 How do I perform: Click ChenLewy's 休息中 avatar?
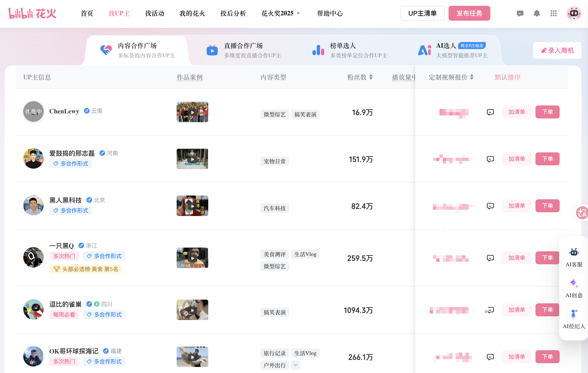(x=33, y=111)
